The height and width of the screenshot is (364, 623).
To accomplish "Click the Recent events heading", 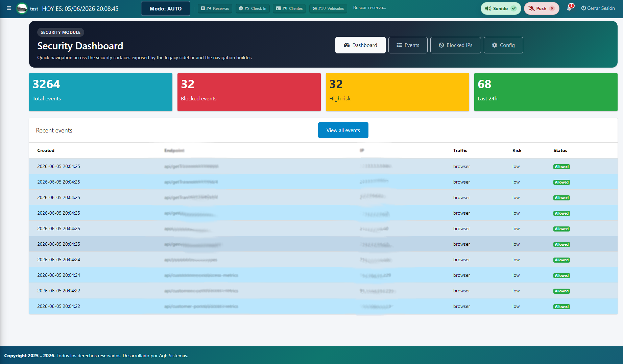I will click(x=54, y=130).
